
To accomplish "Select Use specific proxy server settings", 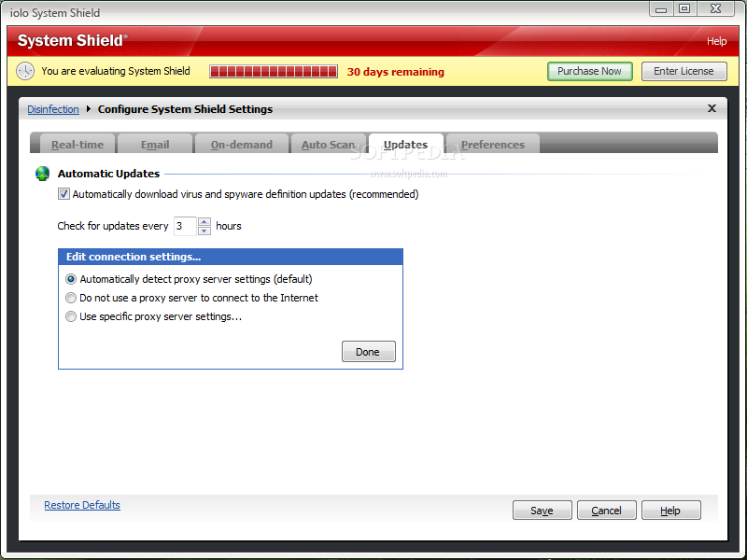I will tap(71, 316).
